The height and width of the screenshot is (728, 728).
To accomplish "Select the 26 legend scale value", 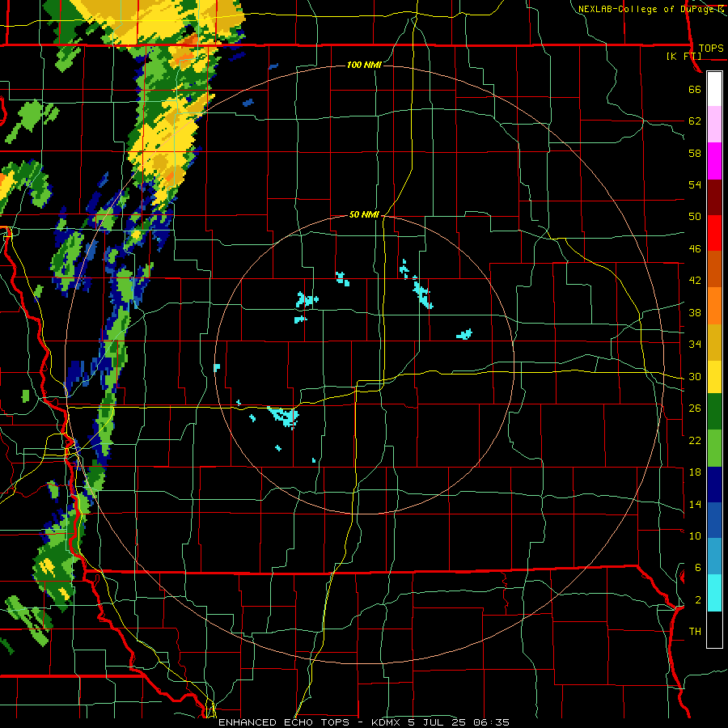I will (695, 408).
